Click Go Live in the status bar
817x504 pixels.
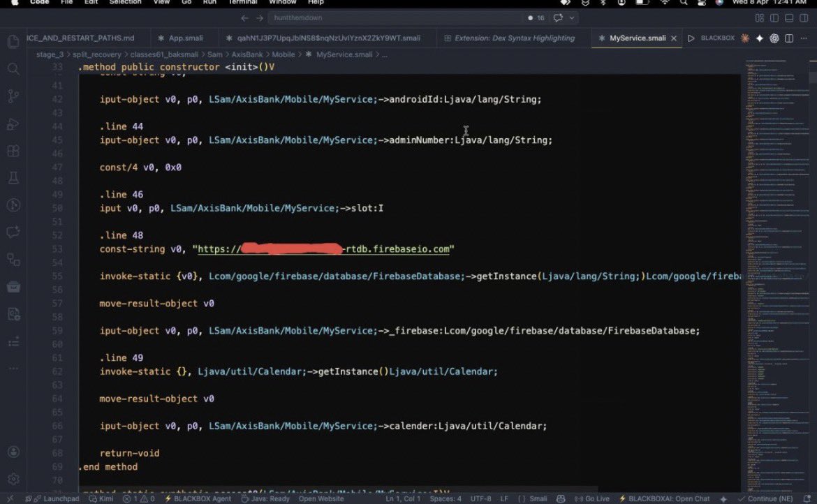pos(591,498)
